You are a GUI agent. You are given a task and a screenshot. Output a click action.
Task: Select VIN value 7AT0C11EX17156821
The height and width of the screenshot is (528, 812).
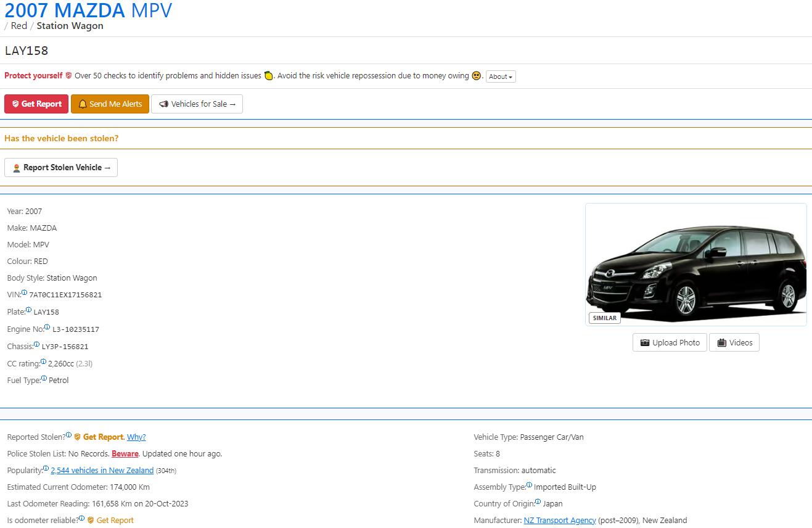point(65,295)
